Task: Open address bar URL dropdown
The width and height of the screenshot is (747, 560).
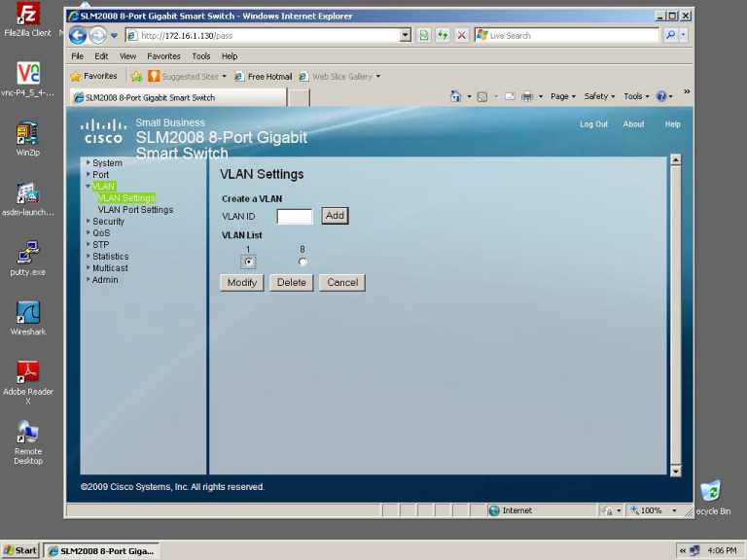Action: click(x=406, y=35)
